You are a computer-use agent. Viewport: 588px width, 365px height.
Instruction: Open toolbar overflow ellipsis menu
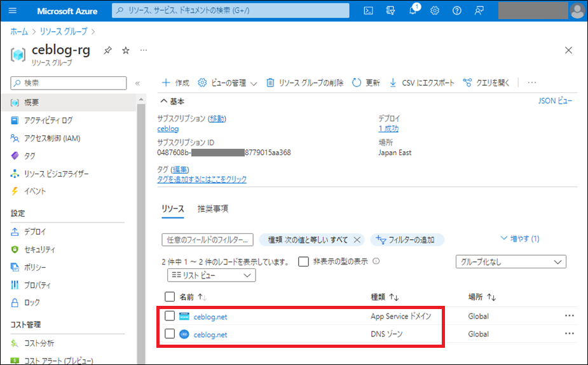532,83
